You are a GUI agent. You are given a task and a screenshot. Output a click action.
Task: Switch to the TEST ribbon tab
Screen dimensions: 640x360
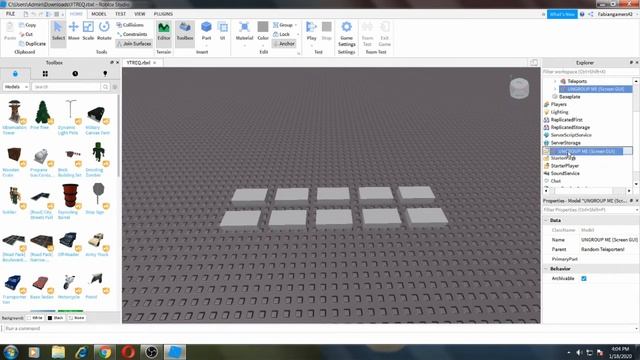tap(120, 14)
